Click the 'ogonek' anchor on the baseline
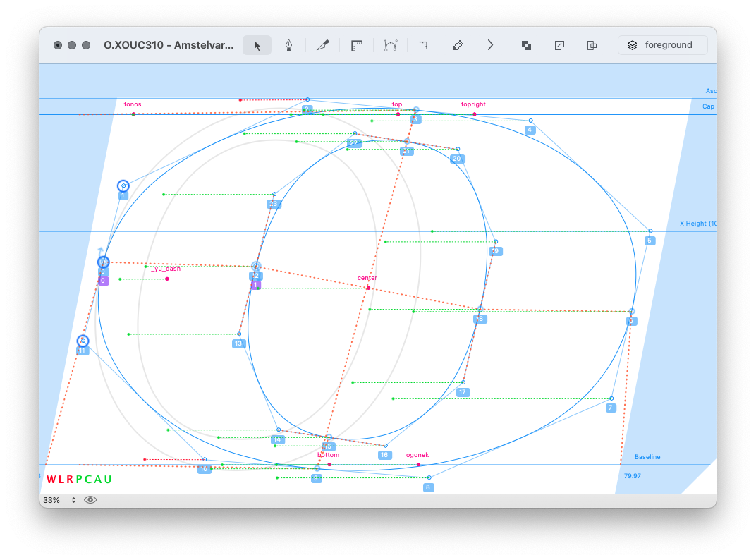Viewport: 756px width, 560px height. pyautogui.click(x=419, y=465)
